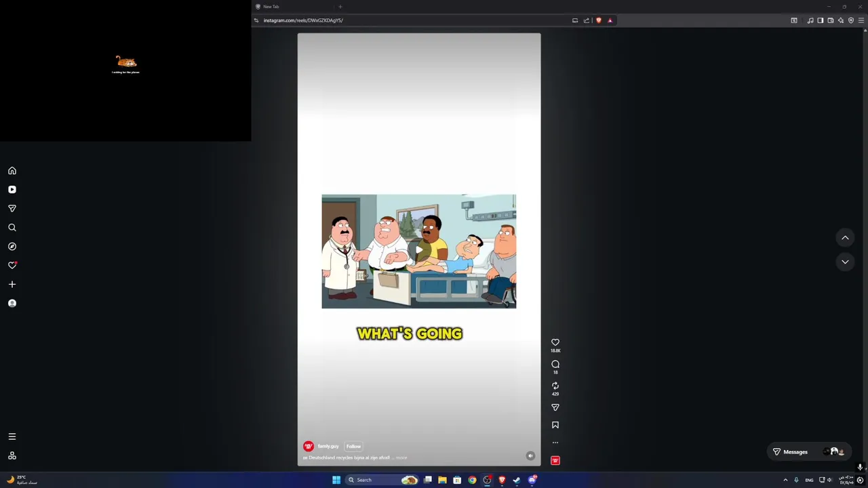Open Brave Leo AI sparkle icon
Image resolution: width=868 pixels, height=488 pixels.
[841, 20]
